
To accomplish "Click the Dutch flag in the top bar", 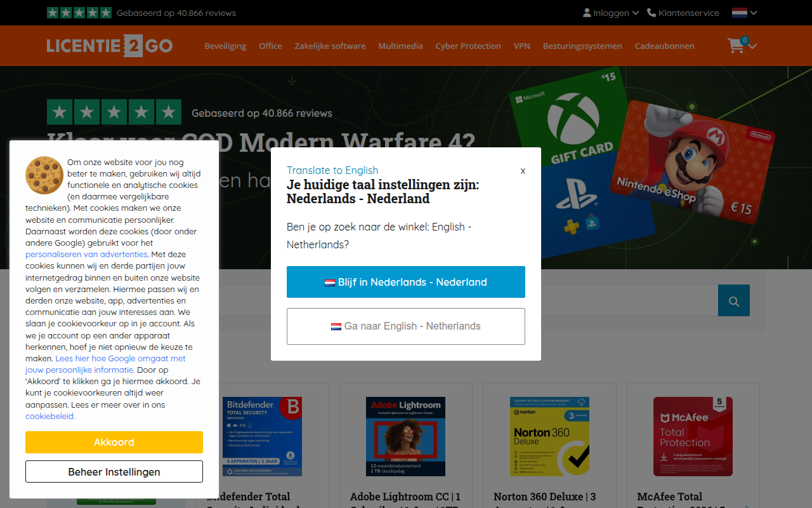I will tap(739, 13).
